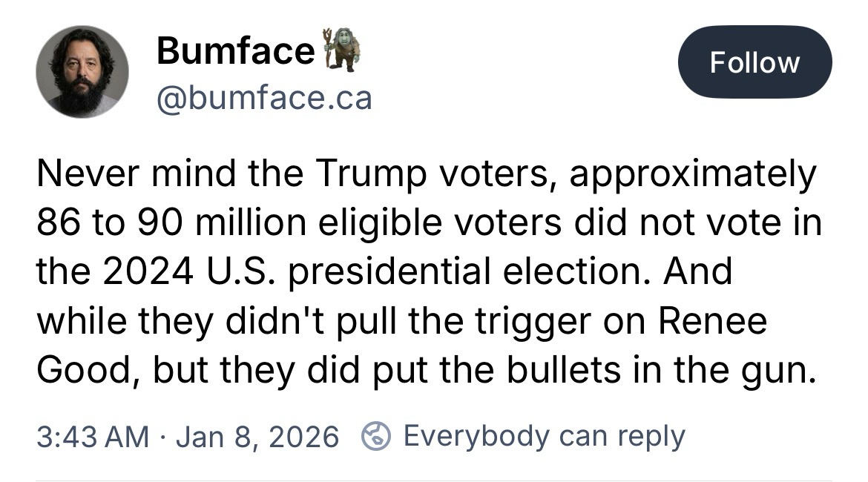Visit the @bumface.ca handle link
The height and width of the screenshot is (482, 868).
263,97
